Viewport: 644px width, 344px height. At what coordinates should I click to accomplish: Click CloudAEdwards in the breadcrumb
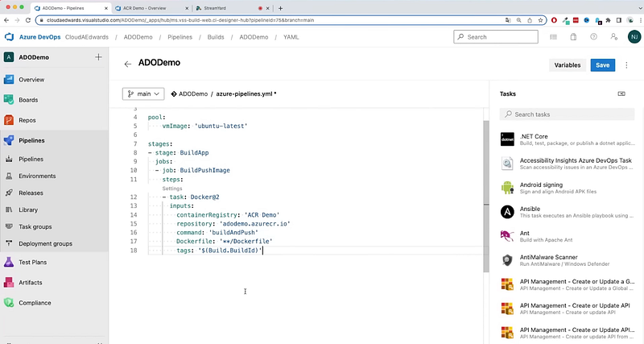point(87,37)
